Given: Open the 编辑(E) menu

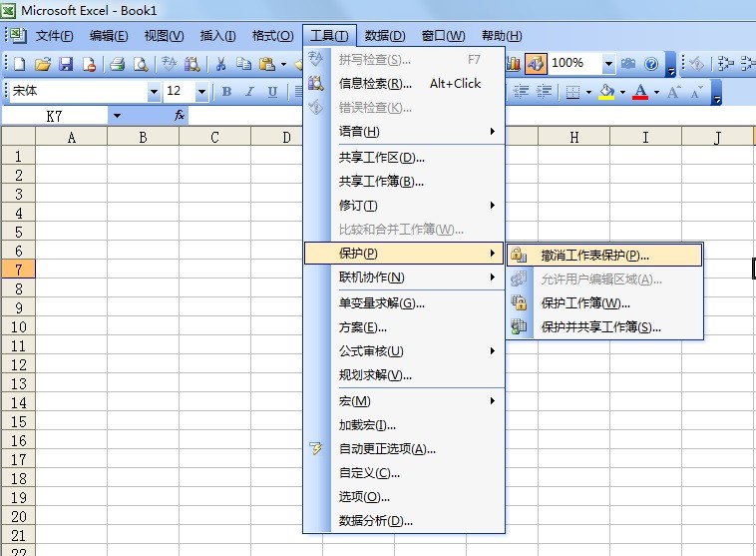Looking at the screenshot, I should (x=109, y=36).
